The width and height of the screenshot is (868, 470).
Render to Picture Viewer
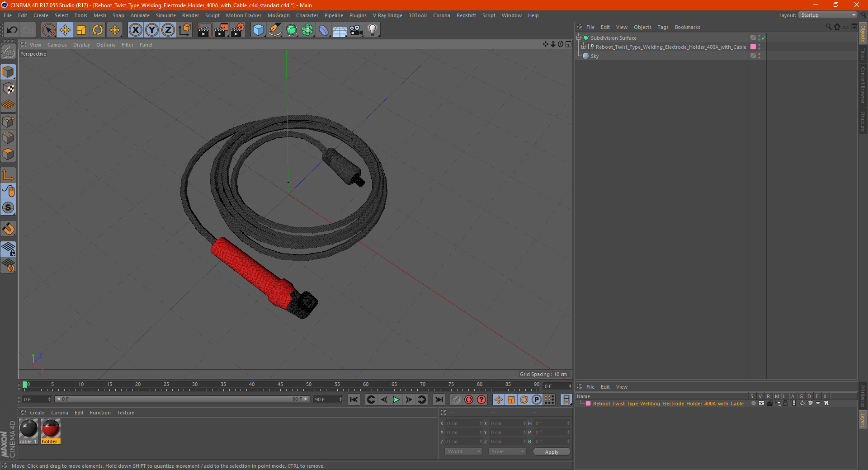(x=221, y=30)
